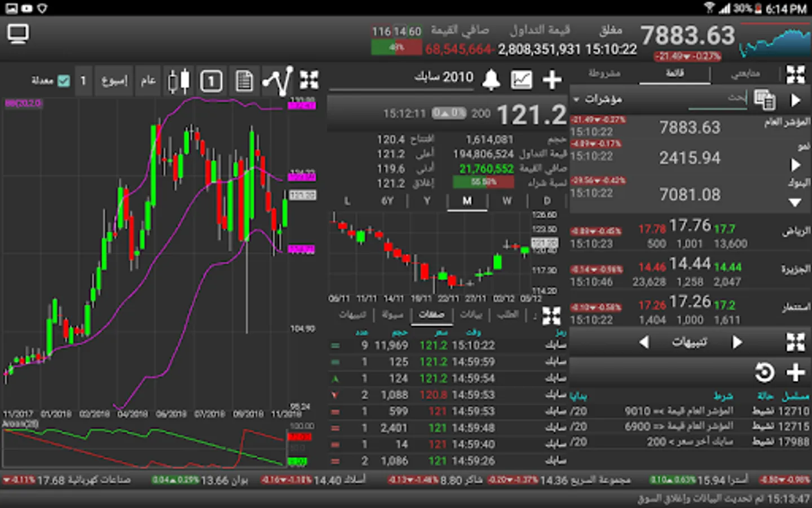Select the candlestick chart type icon
The height and width of the screenshot is (508, 812).
coord(179,81)
